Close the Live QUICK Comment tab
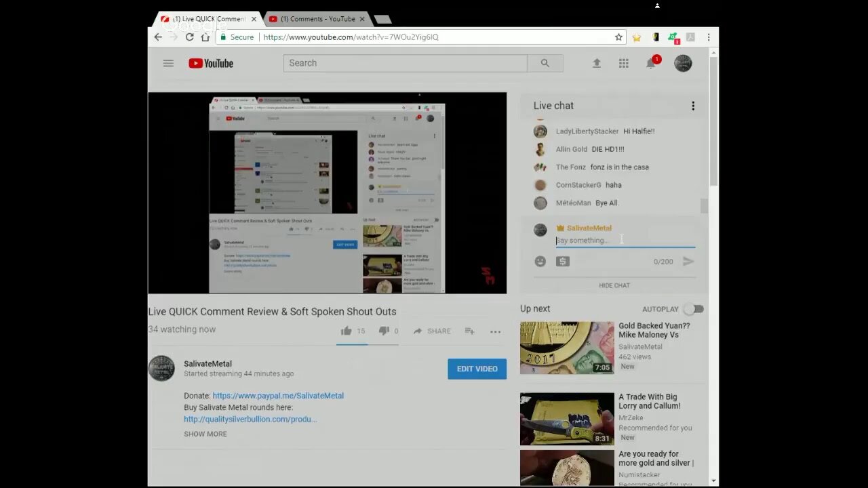868x488 pixels. tap(254, 19)
